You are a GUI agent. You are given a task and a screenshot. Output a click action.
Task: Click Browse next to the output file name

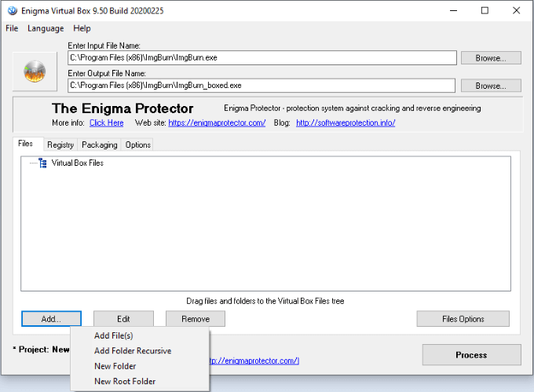click(491, 86)
